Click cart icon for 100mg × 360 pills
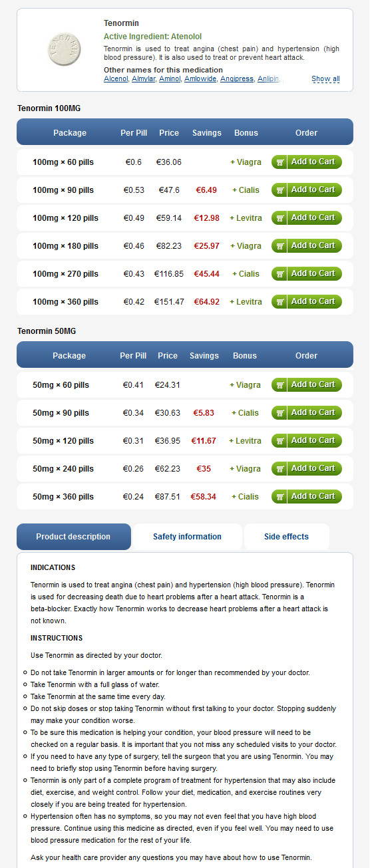This screenshot has width=370, height=868. pyautogui.click(x=280, y=301)
